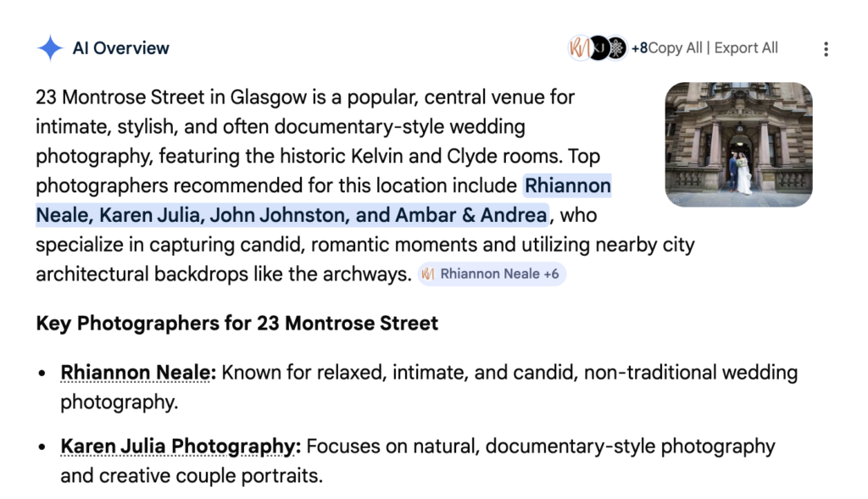
Task: Open the black KJ source avatar
Action: [598, 48]
